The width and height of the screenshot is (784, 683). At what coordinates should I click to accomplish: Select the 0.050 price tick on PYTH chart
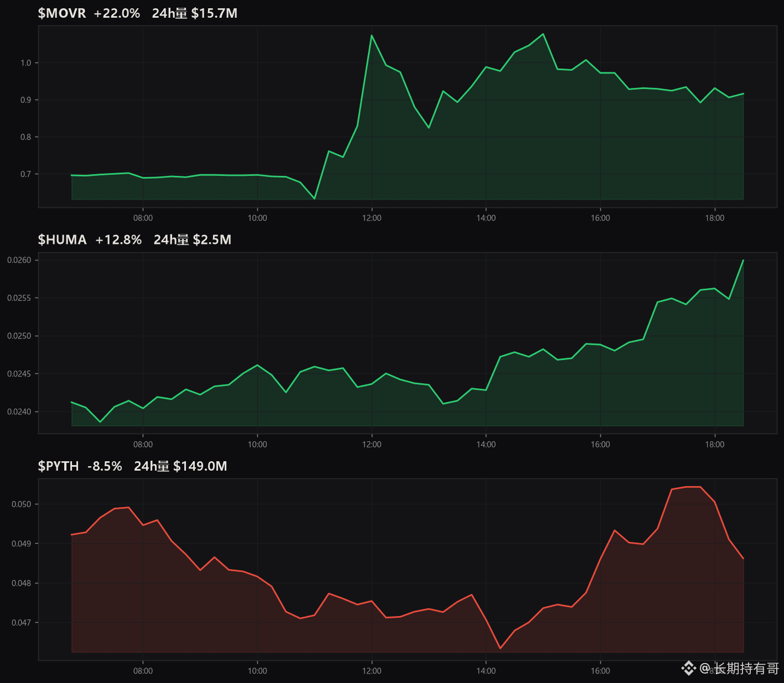pyautogui.click(x=22, y=504)
